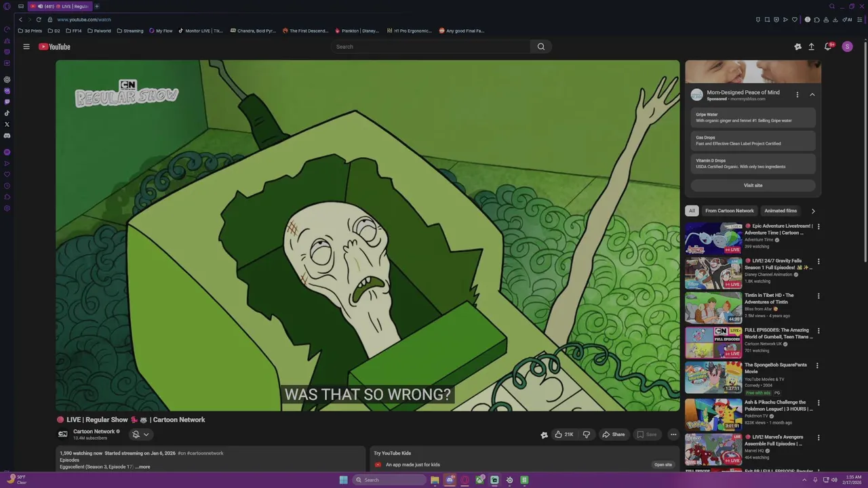Open the ChatGPT icon in Opera sidebar
868x488 pixels.
point(7,79)
